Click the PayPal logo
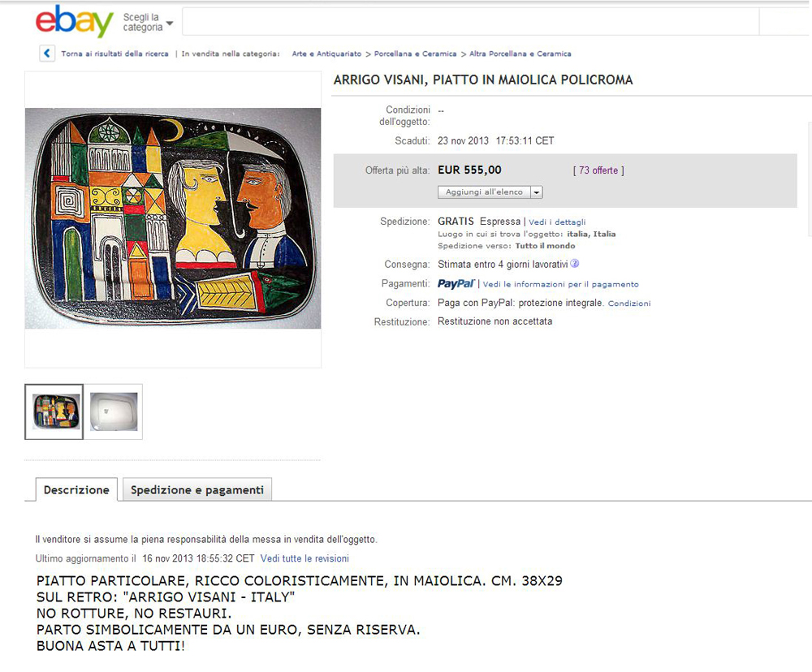 [x=456, y=284]
